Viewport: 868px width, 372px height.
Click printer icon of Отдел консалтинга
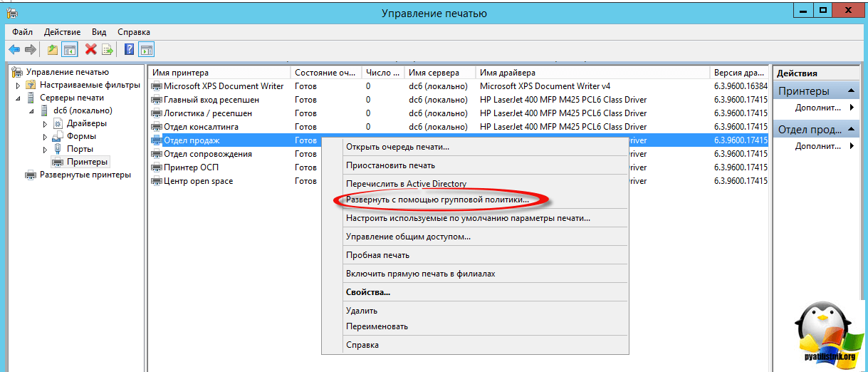(157, 127)
